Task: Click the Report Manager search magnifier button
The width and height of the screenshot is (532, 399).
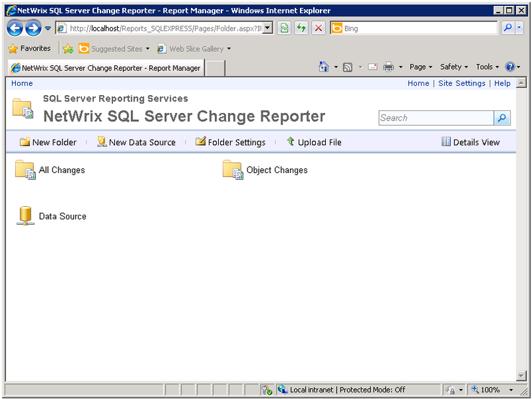Action: tap(502, 118)
